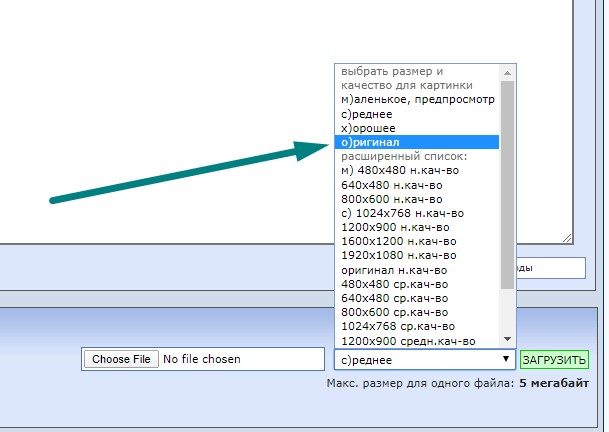Screen dimensions: 609x432
Task: Open the с)реднее size dropdown
Action: (x=424, y=360)
